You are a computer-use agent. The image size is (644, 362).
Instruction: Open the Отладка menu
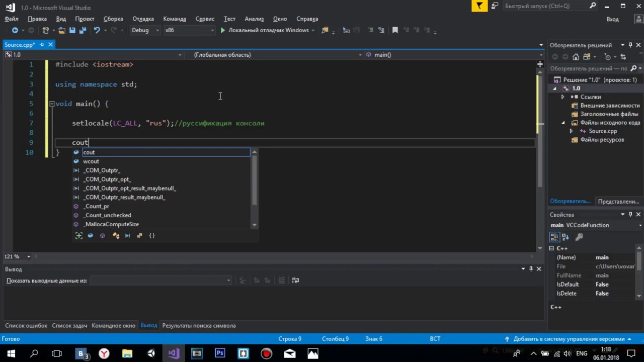point(143,19)
